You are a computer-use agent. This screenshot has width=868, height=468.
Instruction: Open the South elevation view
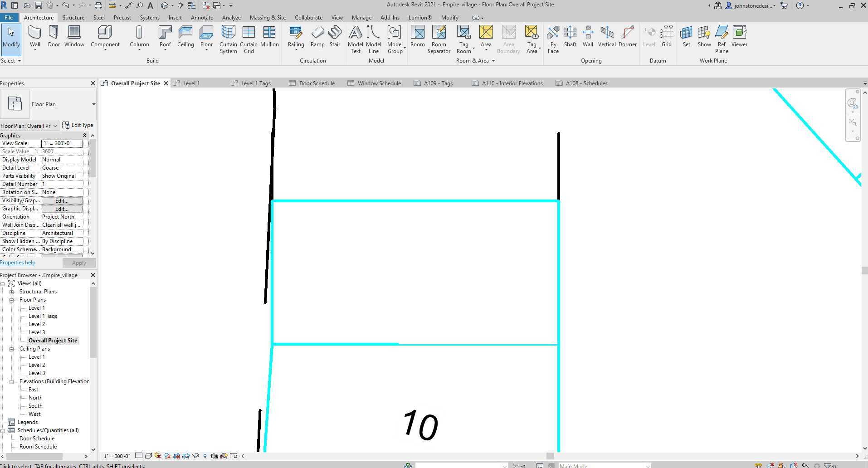35,406
